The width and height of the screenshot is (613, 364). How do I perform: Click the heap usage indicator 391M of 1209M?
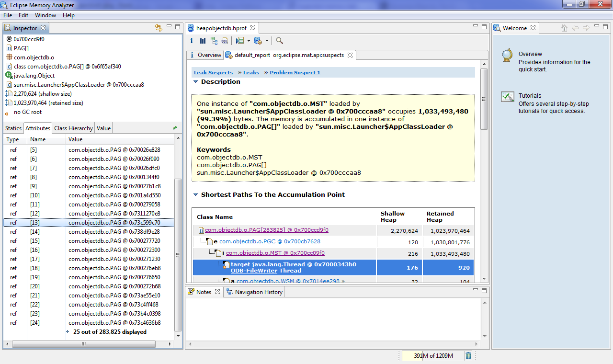tap(432, 355)
